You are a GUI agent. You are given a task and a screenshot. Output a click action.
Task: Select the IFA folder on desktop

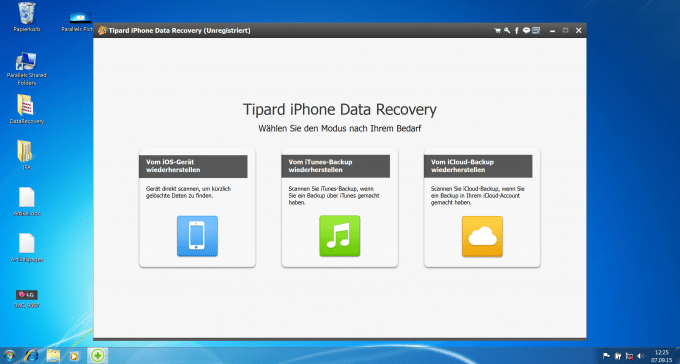pyautogui.click(x=26, y=155)
